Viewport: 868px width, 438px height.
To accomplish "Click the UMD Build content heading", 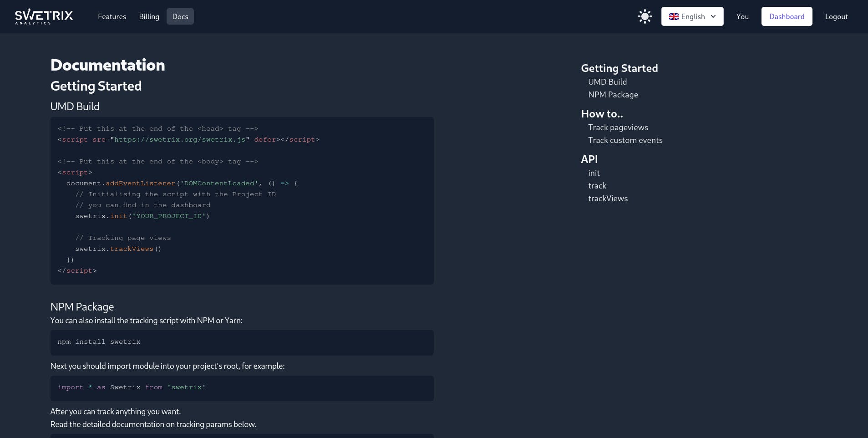I will (75, 107).
